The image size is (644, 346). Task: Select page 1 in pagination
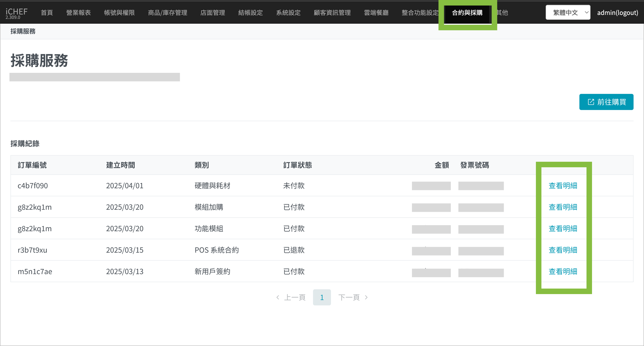click(322, 297)
